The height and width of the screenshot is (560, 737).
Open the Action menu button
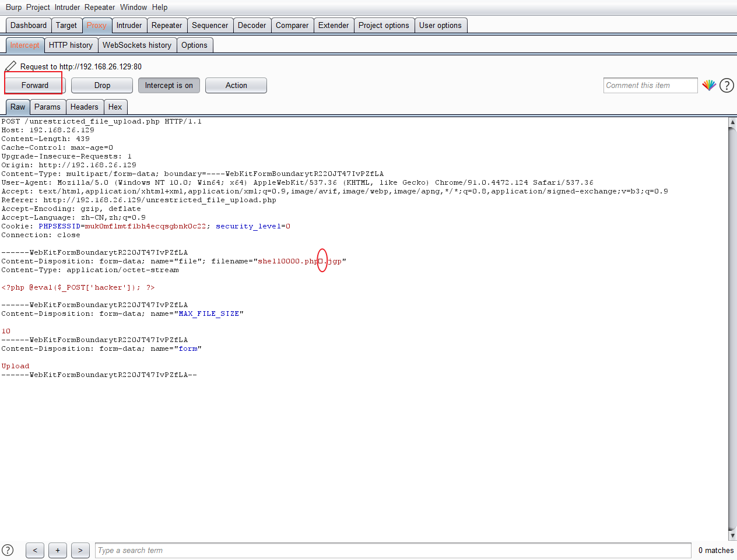(236, 85)
